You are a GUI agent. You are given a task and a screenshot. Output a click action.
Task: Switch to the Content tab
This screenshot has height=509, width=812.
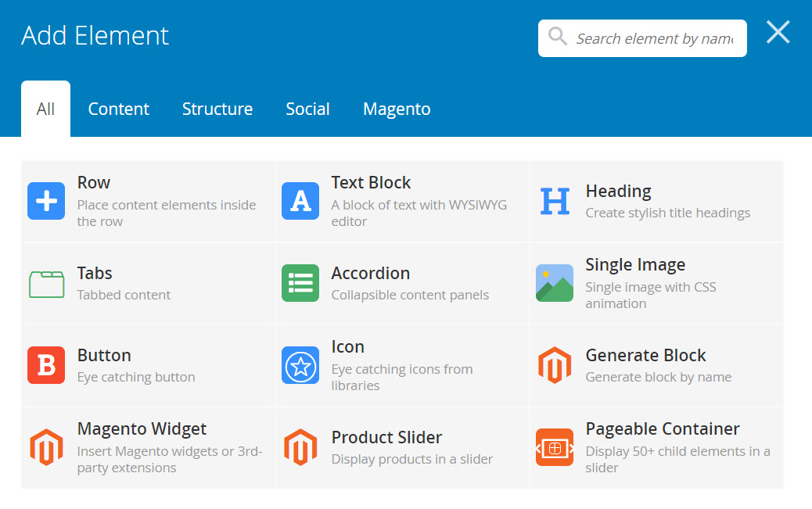click(x=118, y=109)
